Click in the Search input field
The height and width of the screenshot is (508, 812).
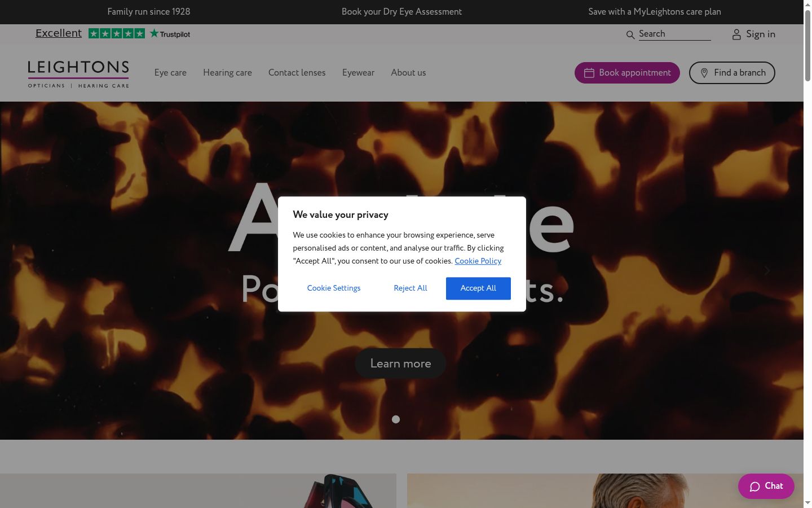tap(674, 34)
